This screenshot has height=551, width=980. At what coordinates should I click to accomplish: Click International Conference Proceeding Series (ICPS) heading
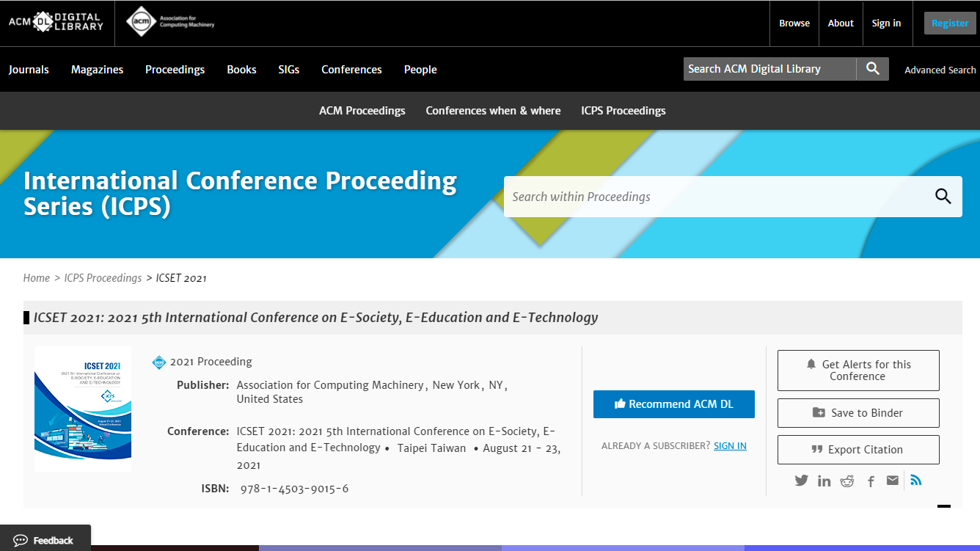click(x=241, y=194)
